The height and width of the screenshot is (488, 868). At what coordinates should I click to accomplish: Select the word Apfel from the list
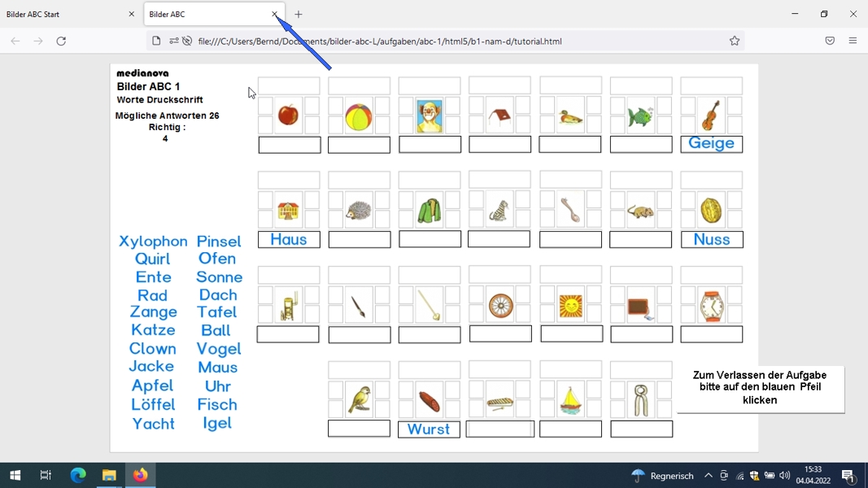pyautogui.click(x=152, y=385)
